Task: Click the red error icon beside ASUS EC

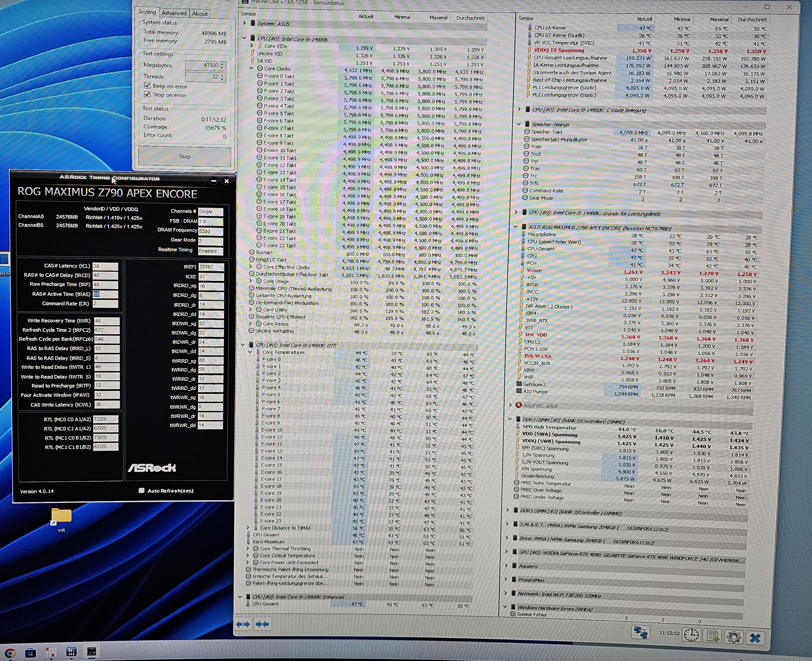Action: 518,405
